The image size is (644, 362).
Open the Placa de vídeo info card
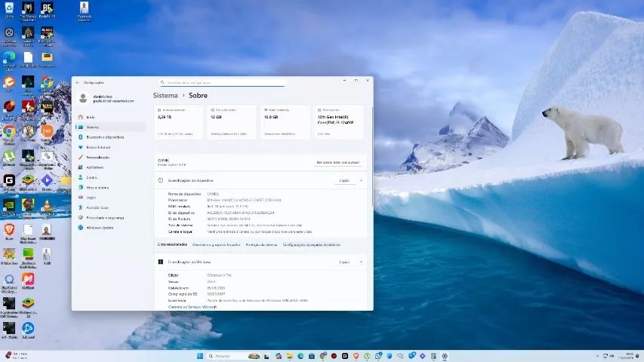pos(232,122)
